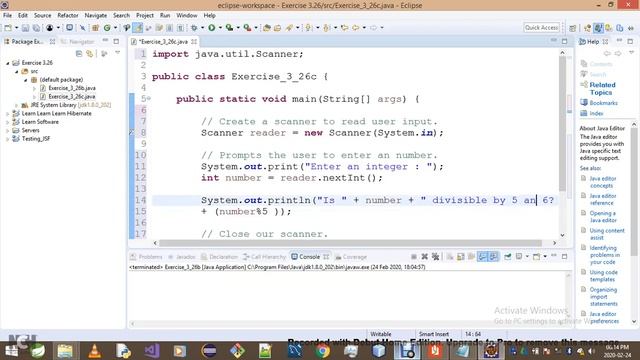This screenshot has width=640, height=360.
Task: Open the Java editor concepts help link
Action: click(x=602, y=182)
